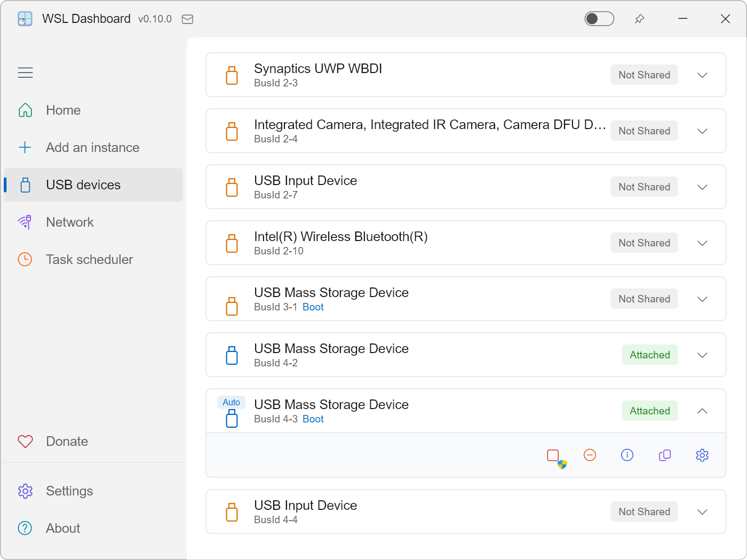Image resolution: width=747 pixels, height=560 pixels.
Task: Expand the Intel Wireless Bluetooth device
Action: click(x=702, y=243)
